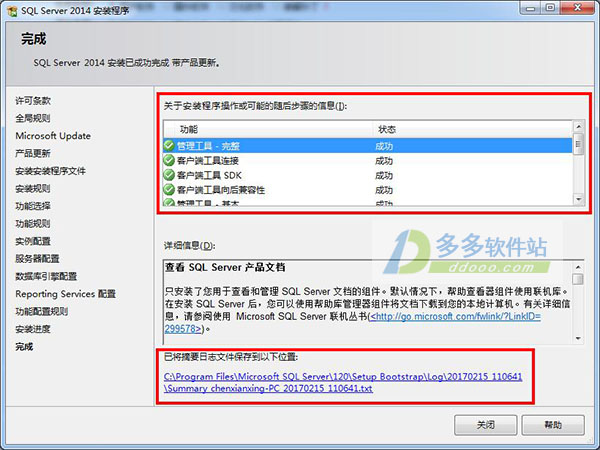Click the 关闭 button
600x450 pixels.
click(x=485, y=425)
